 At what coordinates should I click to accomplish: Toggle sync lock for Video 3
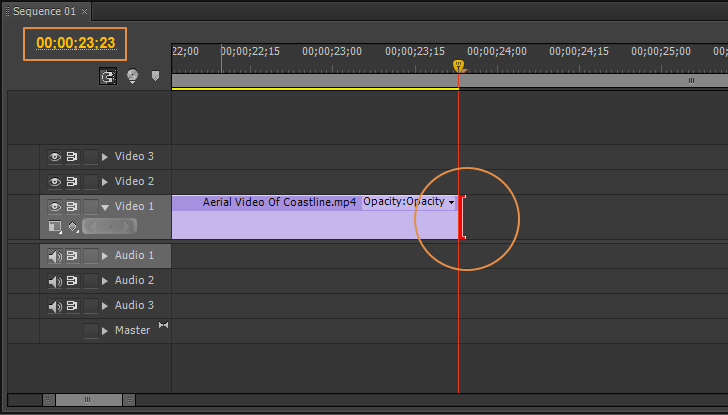point(72,156)
